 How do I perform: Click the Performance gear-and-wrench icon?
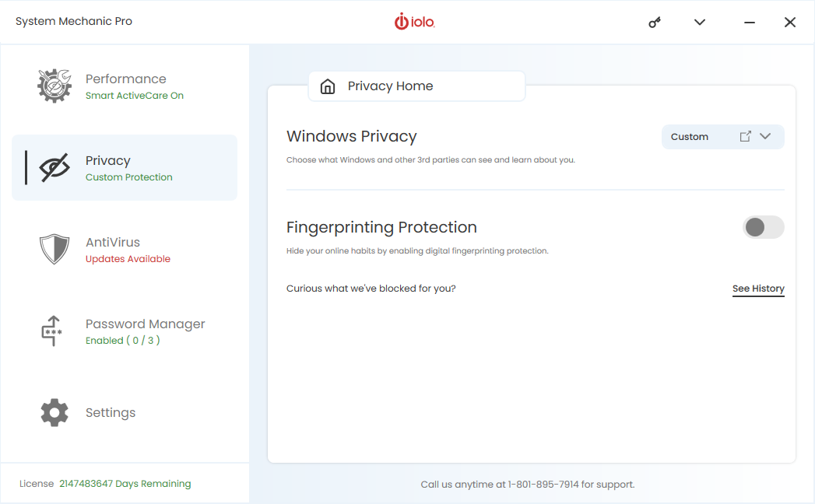(54, 86)
